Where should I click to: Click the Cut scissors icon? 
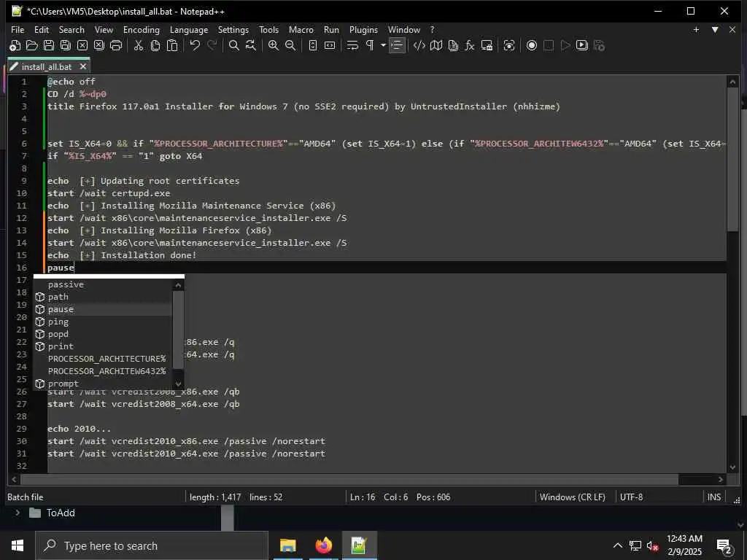(138, 46)
